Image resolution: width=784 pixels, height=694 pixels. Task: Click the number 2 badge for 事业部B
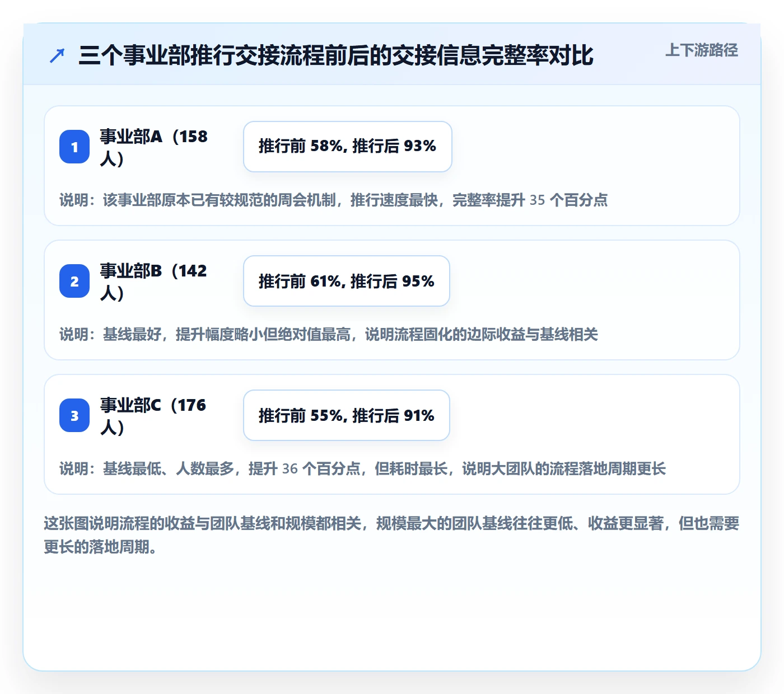click(x=74, y=281)
